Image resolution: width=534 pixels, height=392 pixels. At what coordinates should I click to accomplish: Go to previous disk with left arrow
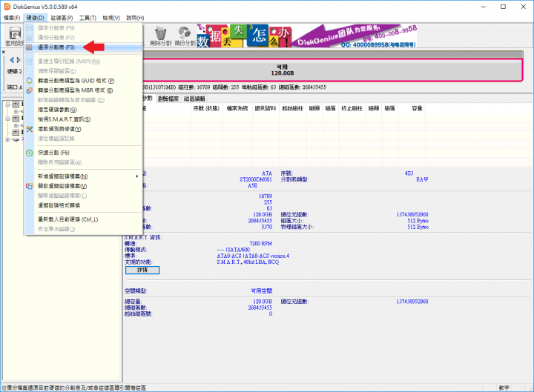pyautogui.click(x=12, y=60)
